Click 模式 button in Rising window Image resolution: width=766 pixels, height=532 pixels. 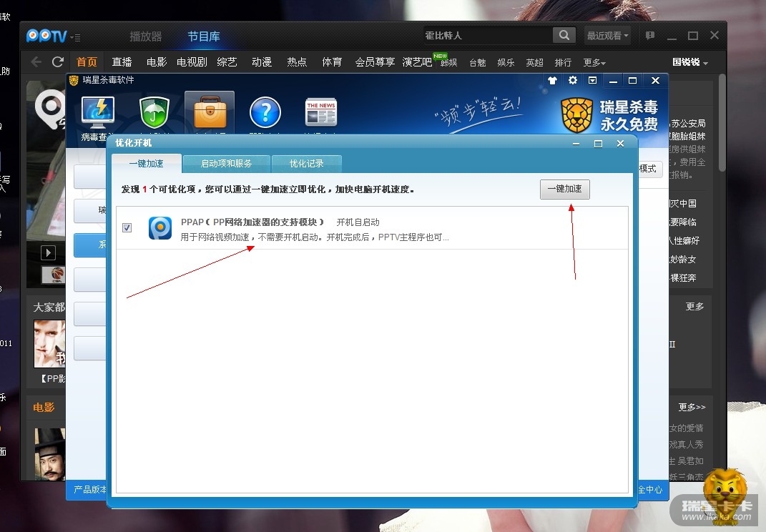pyautogui.click(x=650, y=169)
